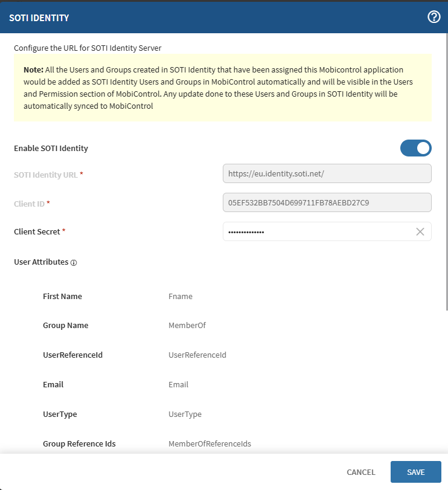
Task: Select the Group Reference Ids label
Action: (79, 443)
